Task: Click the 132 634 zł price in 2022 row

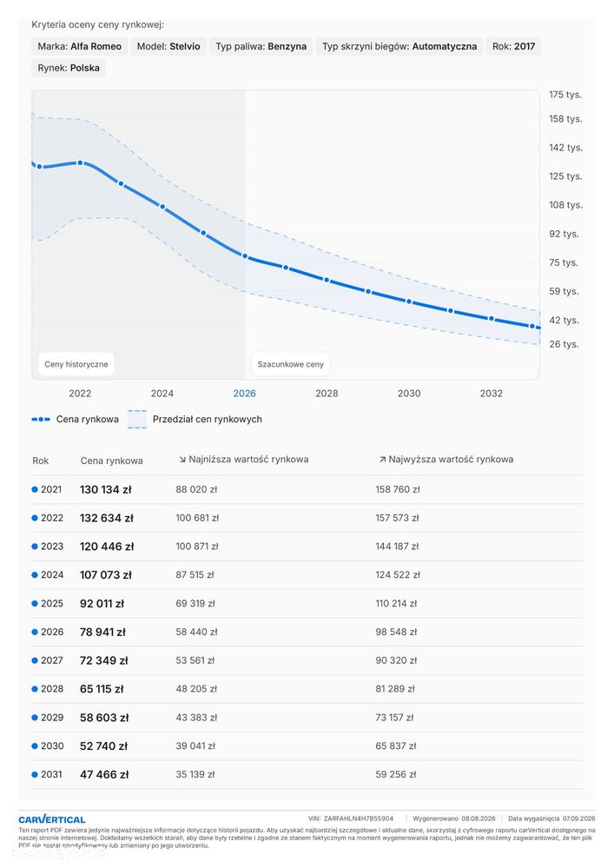Action: coord(107,518)
